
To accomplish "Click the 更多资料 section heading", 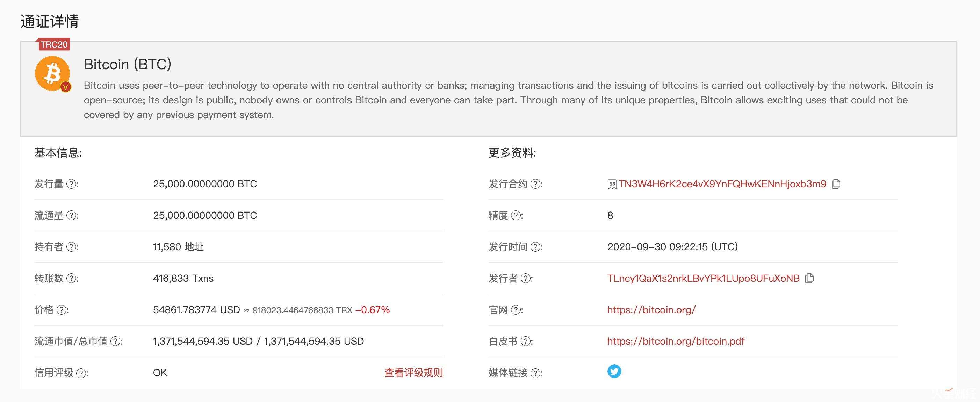I will (x=512, y=153).
